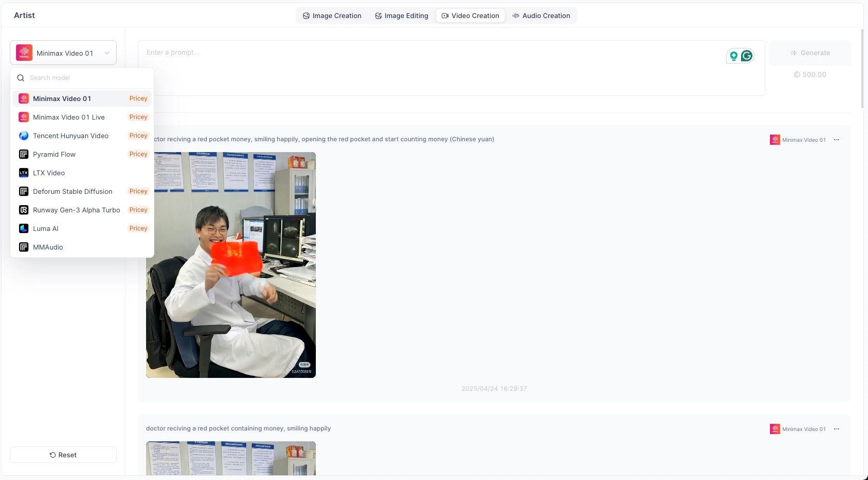
Task: Click the Tencent Hunyuan Video icon
Action: tap(24, 136)
